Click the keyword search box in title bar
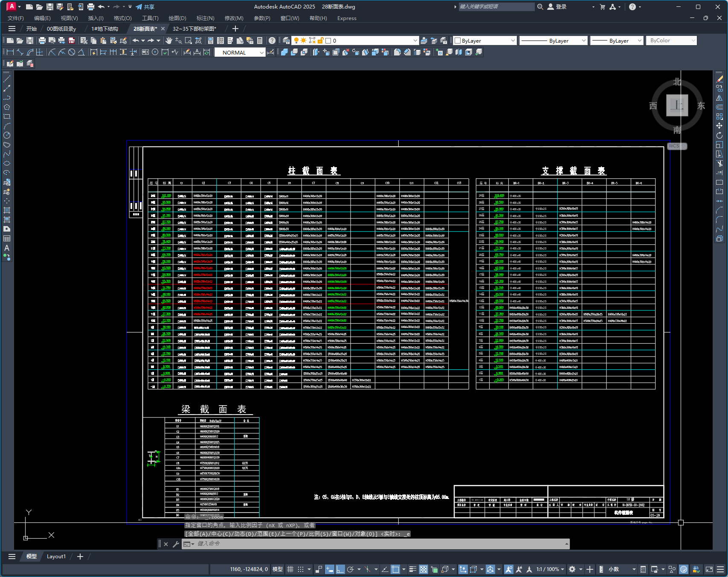The height and width of the screenshot is (577, 728). pyautogui.click(x=496, y=7)
